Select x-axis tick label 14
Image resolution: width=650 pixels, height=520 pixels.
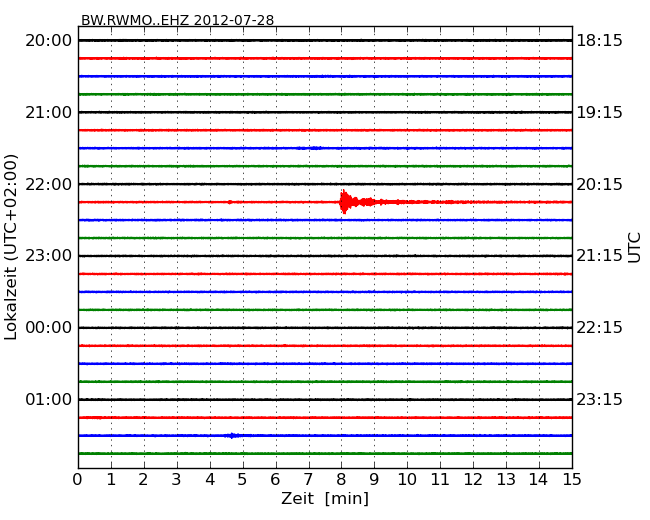538,480
